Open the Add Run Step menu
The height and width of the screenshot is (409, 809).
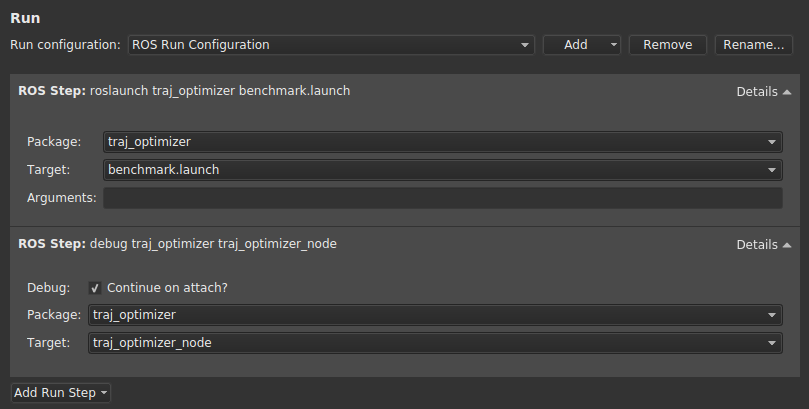tap(60, 393)
